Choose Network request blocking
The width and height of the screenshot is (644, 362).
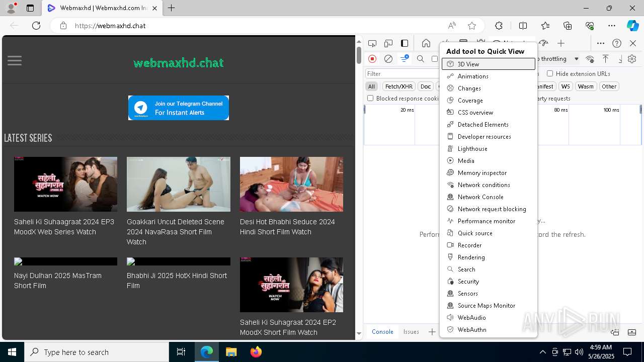click(488, 209)
